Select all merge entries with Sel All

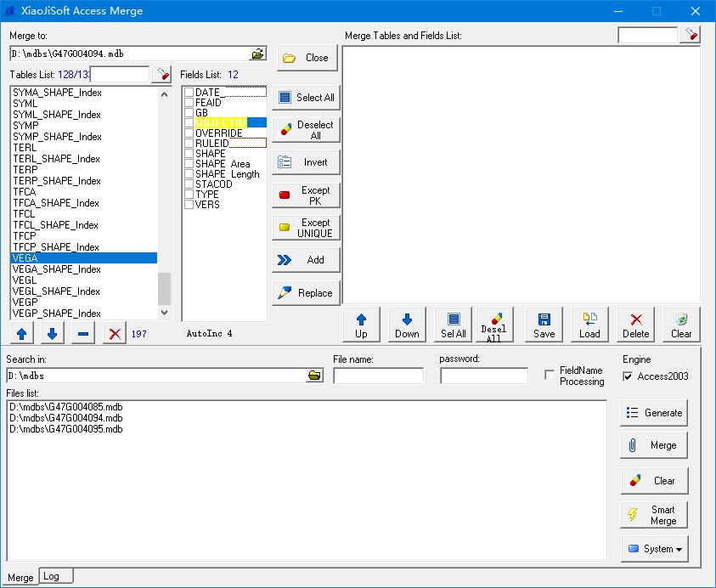453,325
